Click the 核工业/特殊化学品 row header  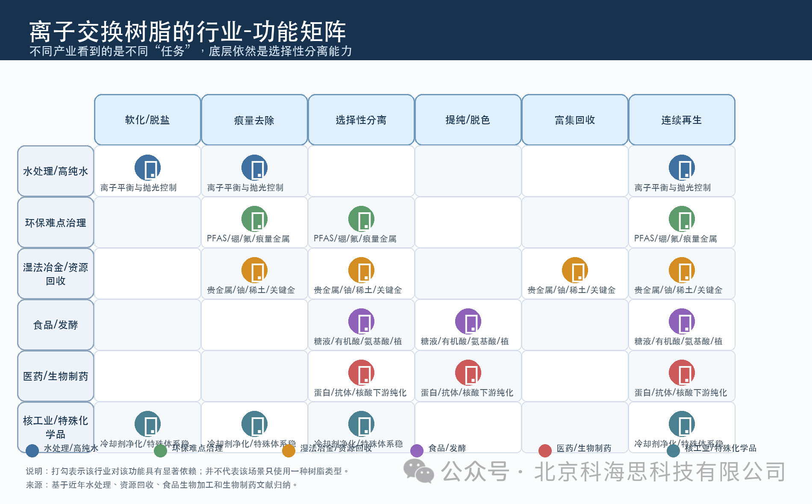click(56, 427)
